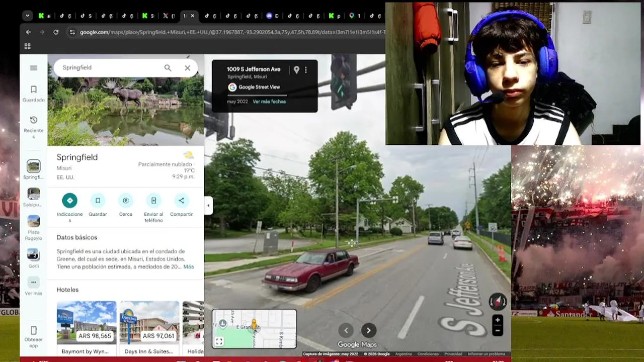The width and height of the screenshot is (644, 362).
Task: Expand description with the Más link
Action: [x=189, y=267]
